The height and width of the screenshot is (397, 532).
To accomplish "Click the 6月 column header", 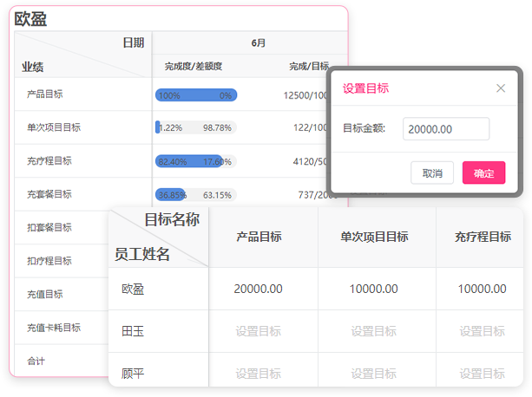I will 258,42.
